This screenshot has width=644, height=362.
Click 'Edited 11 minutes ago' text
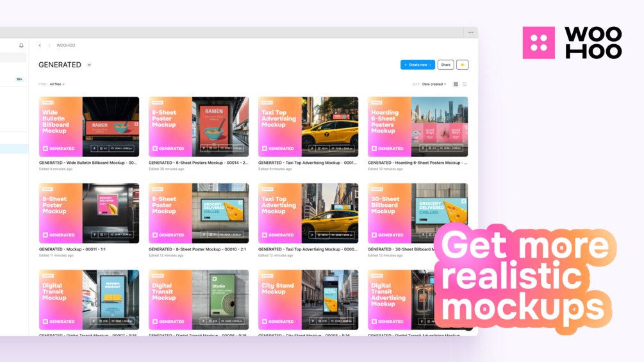(56, 256)
